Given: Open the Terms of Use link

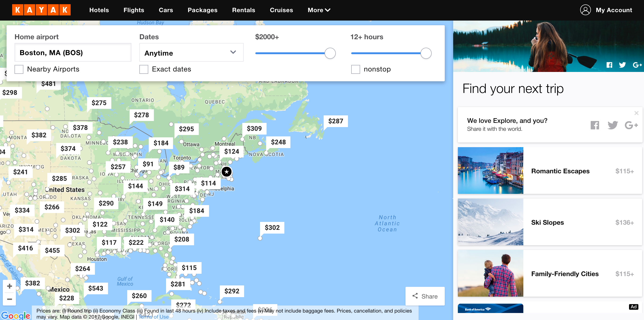Looking at the screenshot, I should tap(154, 317).
